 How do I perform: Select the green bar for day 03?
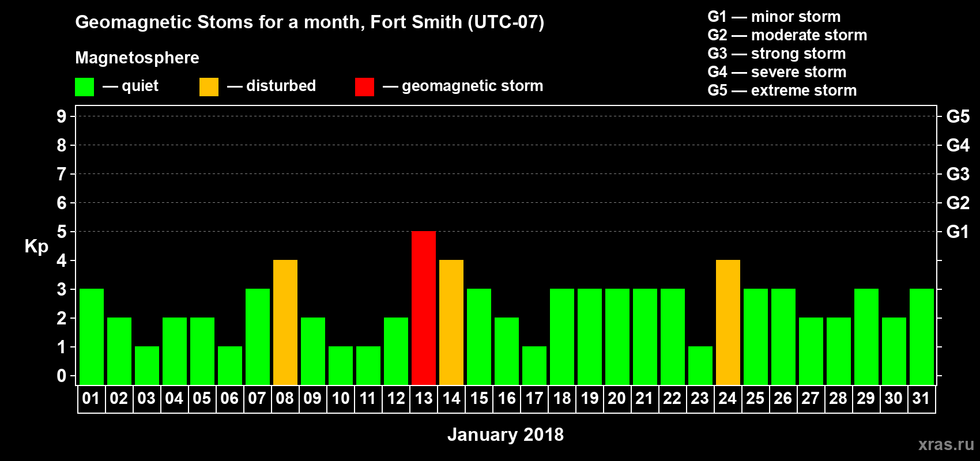click(x=147, y=365)
